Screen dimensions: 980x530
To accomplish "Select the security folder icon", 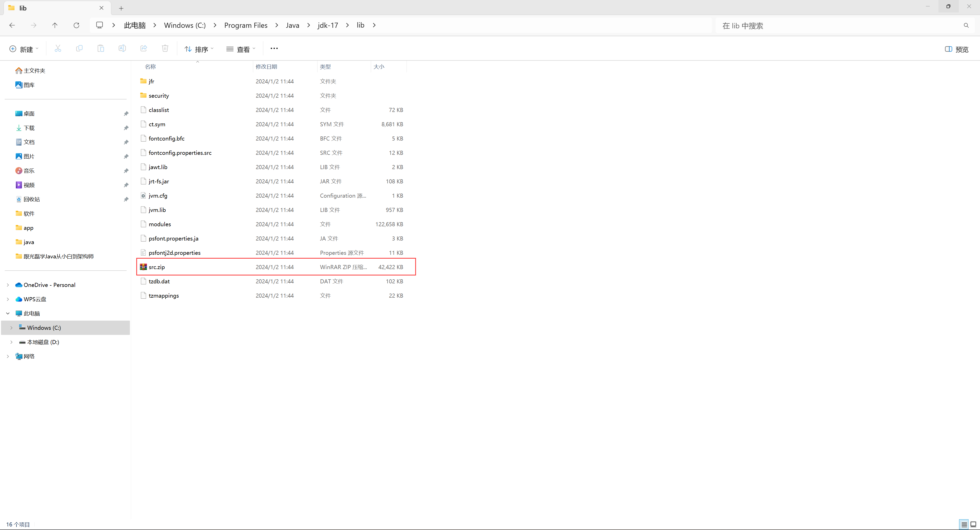I will (x=143, y=95).
